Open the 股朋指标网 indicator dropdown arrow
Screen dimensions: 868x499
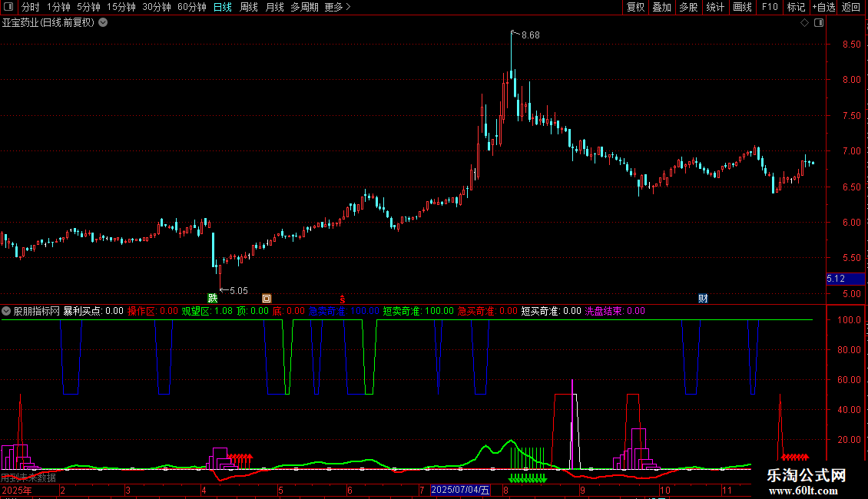6,311
